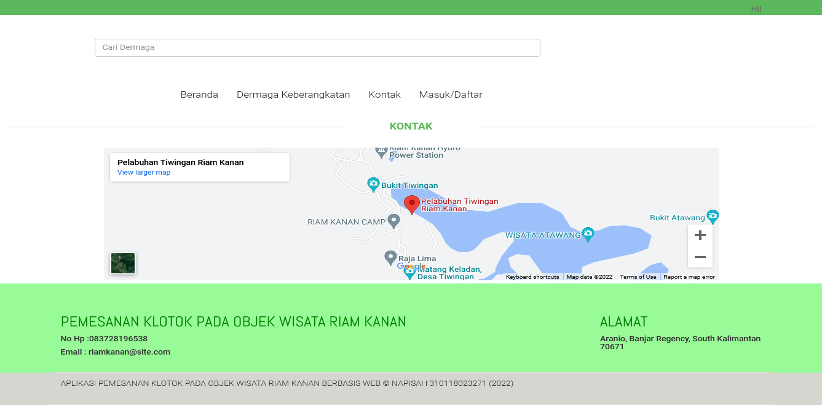822x406 pixels.
Task: Open View larger map link
Action: (144, 173)
